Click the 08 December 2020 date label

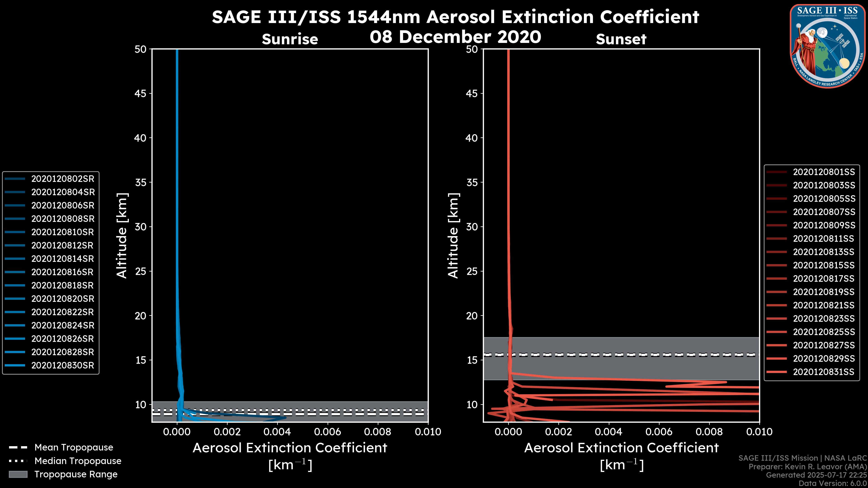(x=455, y=37)
